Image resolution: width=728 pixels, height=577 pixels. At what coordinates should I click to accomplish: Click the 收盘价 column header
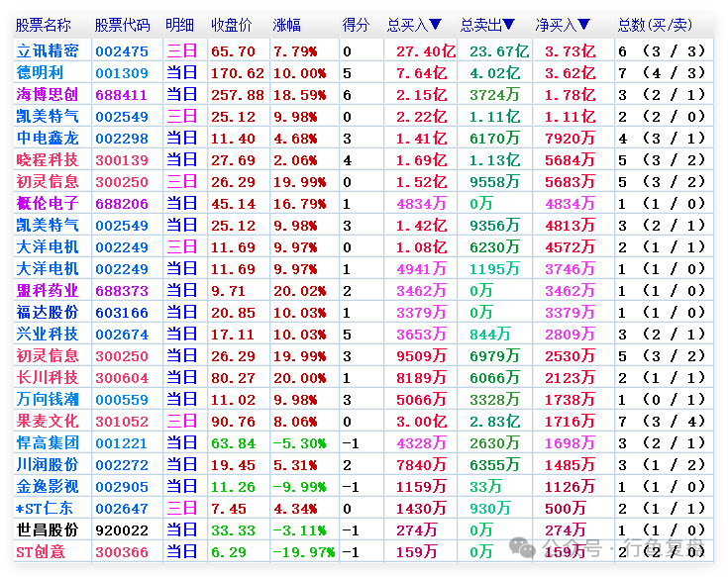pos(231,25)
